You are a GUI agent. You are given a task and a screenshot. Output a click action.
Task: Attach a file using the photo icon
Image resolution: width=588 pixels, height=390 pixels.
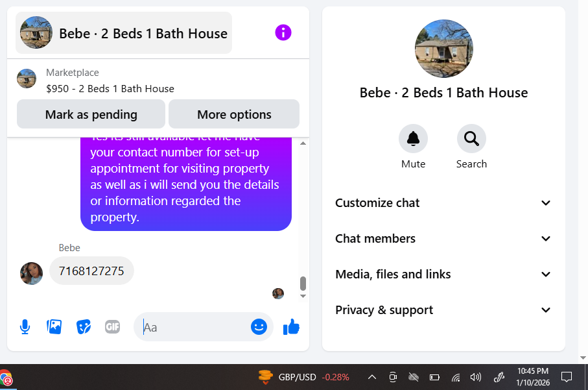(x=54, y=327)
